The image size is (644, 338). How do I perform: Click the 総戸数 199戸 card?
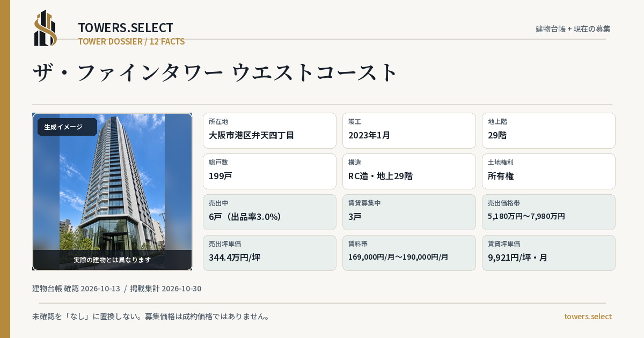coord(269,171)
